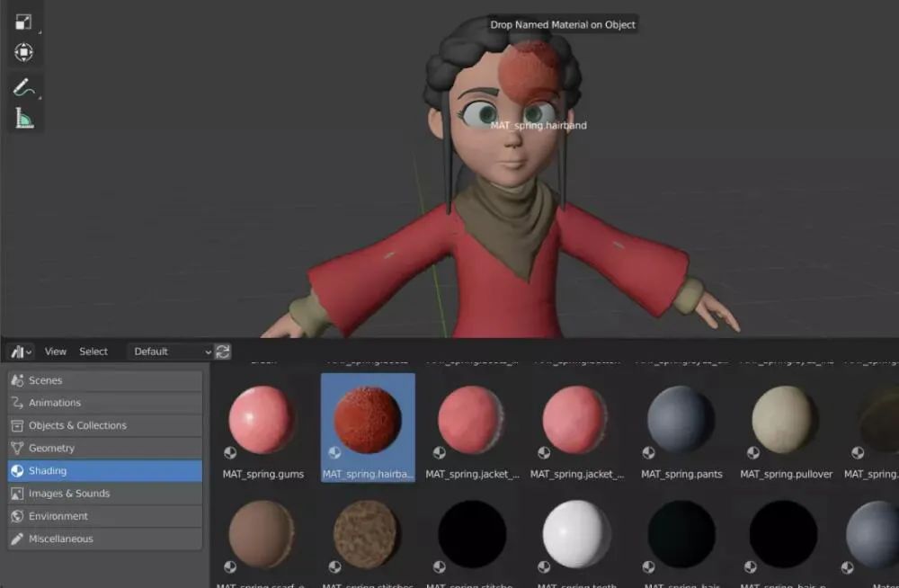
Task: Select the MAT_spring.pants material asset
Action: (x=681, y=421)
